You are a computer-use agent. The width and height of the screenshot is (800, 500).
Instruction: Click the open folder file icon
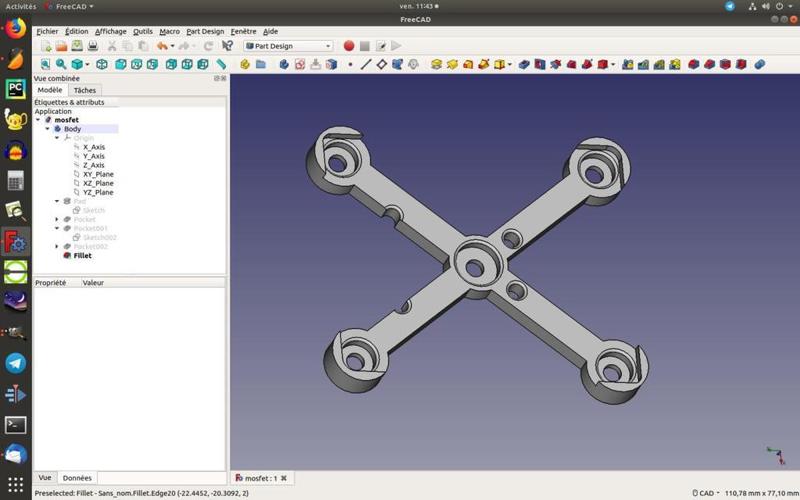(x=61, y=46)
